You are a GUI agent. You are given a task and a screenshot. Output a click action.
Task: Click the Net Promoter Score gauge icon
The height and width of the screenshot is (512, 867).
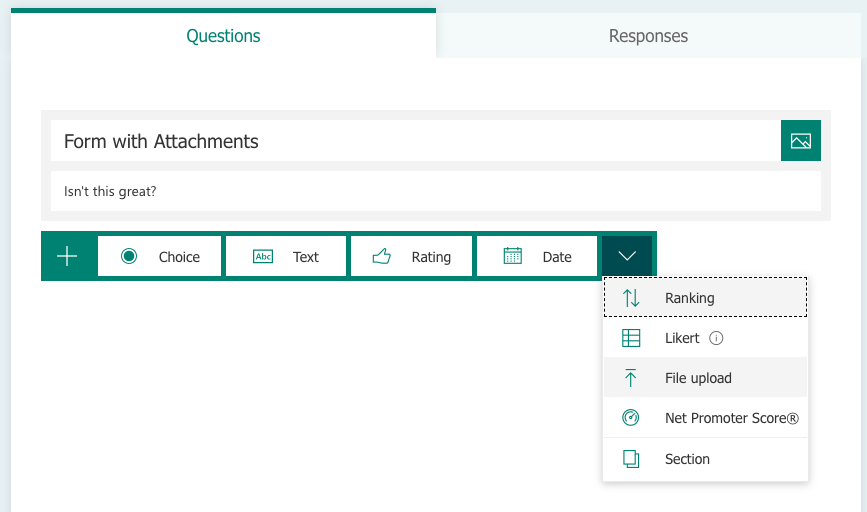click(631, 418)
